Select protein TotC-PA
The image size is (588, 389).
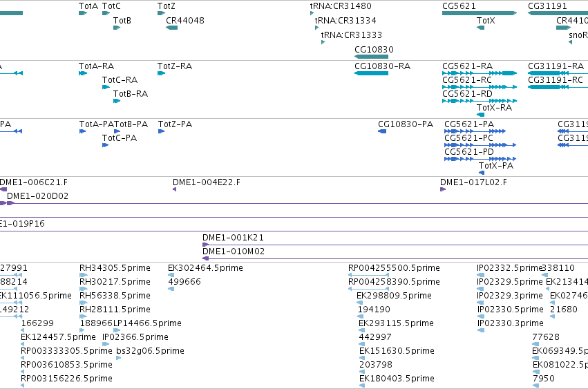coord(120,138)
